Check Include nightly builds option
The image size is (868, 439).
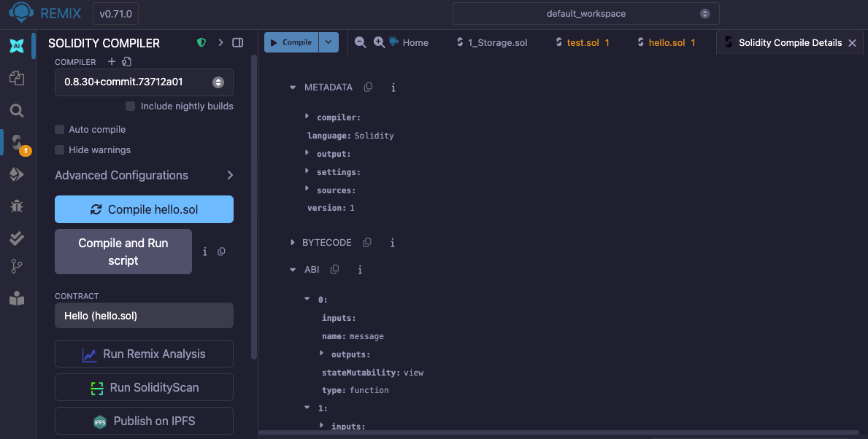tap(131, 106)
